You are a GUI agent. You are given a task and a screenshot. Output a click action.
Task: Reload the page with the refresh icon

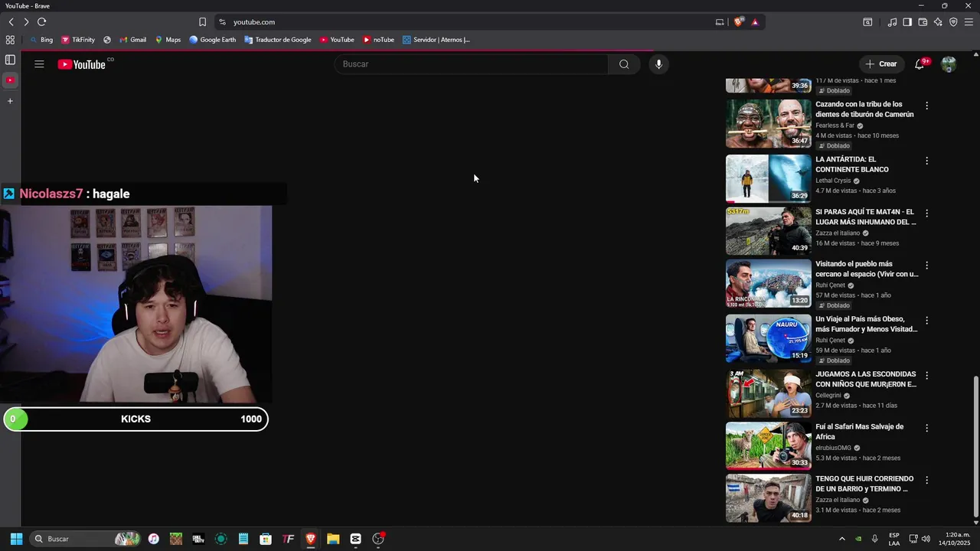tap(42, 22)
